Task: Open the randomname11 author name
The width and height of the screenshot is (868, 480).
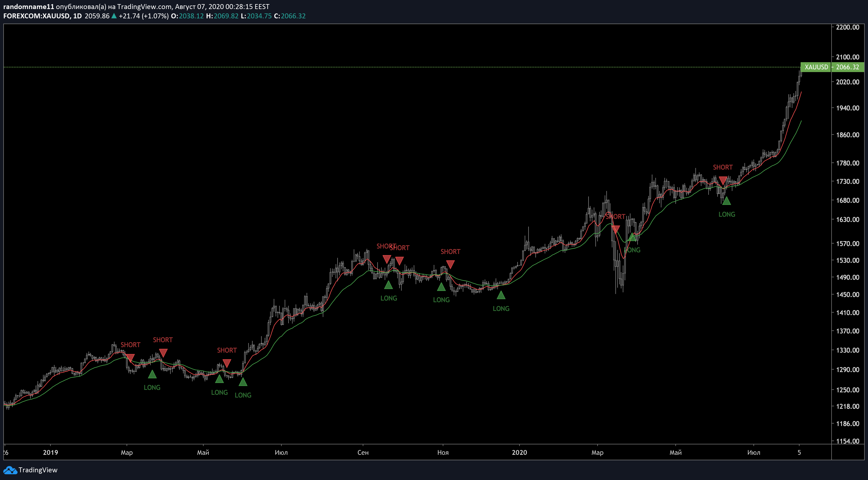Action: [x=29, y=6]
